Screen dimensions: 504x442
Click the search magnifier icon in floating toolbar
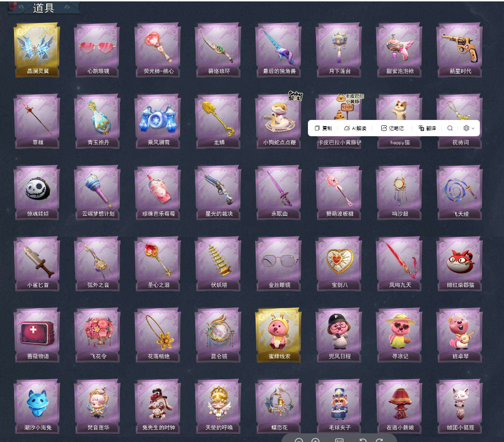(450, 128)
